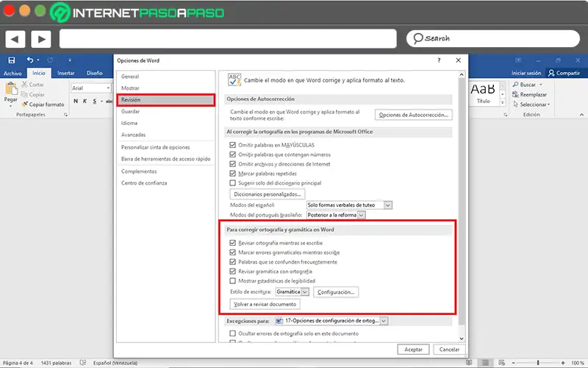This screenshot has width=588, height=368.
Task: Click the Cortar scissors icon
Action: [x=24, y=85]
